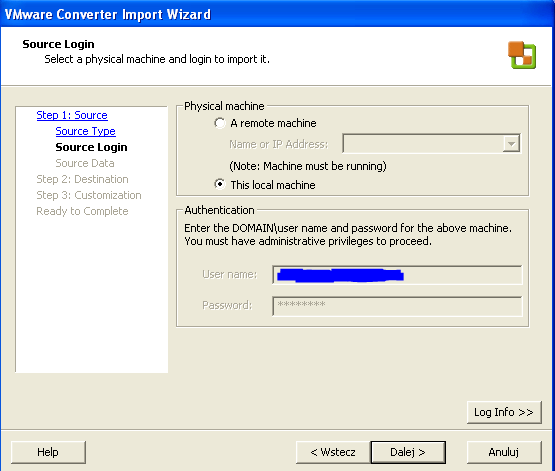This screenshot has width=555, height=471.
Task: Click 'Ready to Complete' in the sidebar
Action: click(x=82, y=211)
